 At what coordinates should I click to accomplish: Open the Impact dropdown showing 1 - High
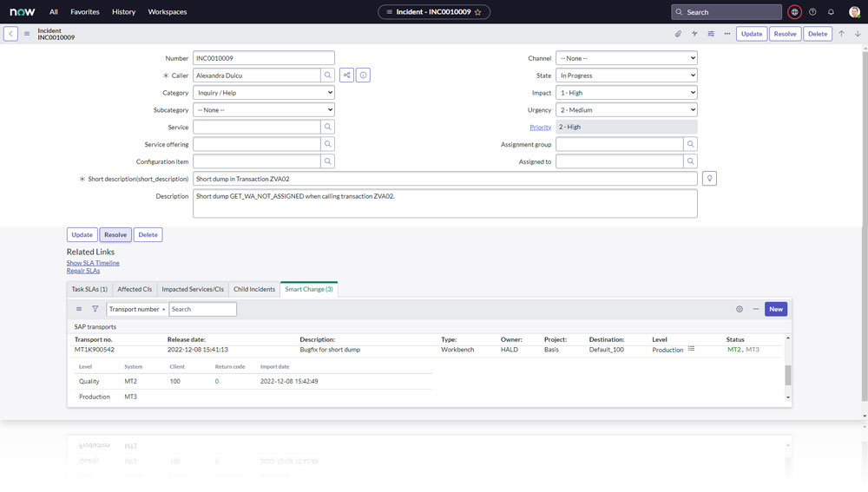626,93
